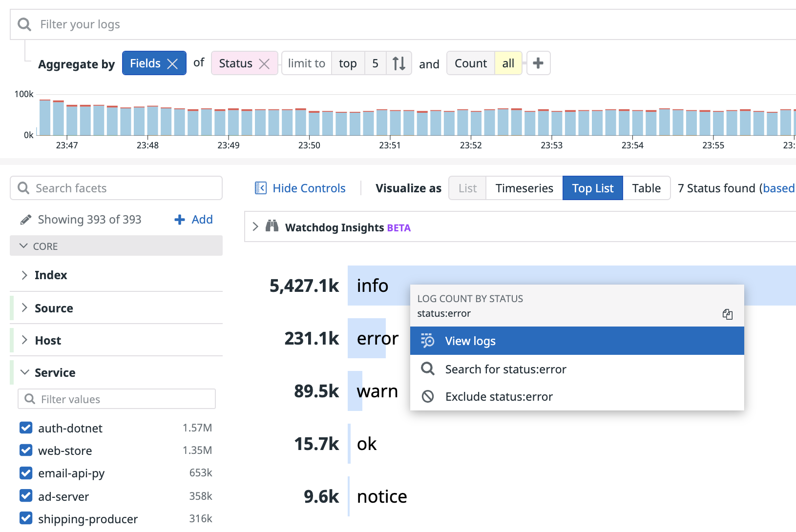Click the sort order arrows next to top 5

(x=399, y=63)
